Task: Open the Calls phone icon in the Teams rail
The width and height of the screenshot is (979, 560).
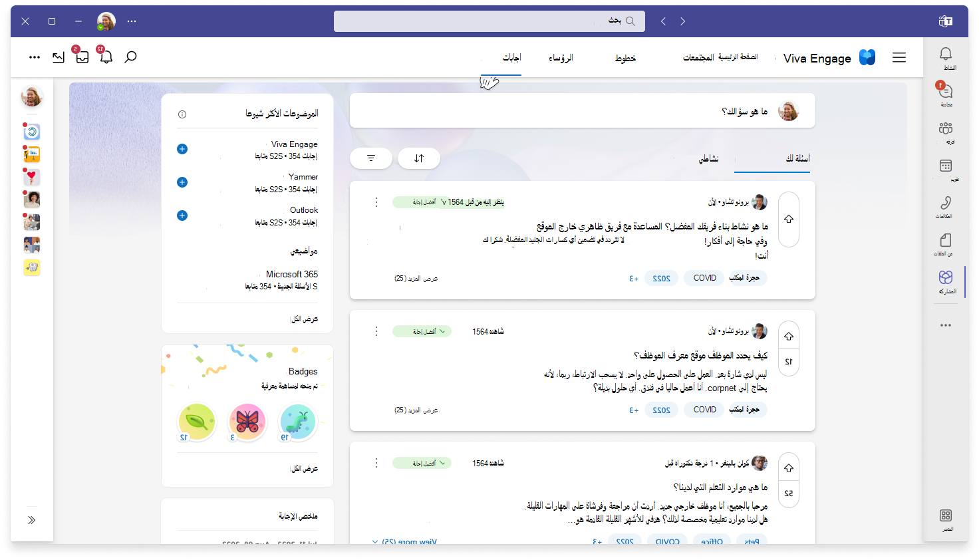Action: point(946,203)
